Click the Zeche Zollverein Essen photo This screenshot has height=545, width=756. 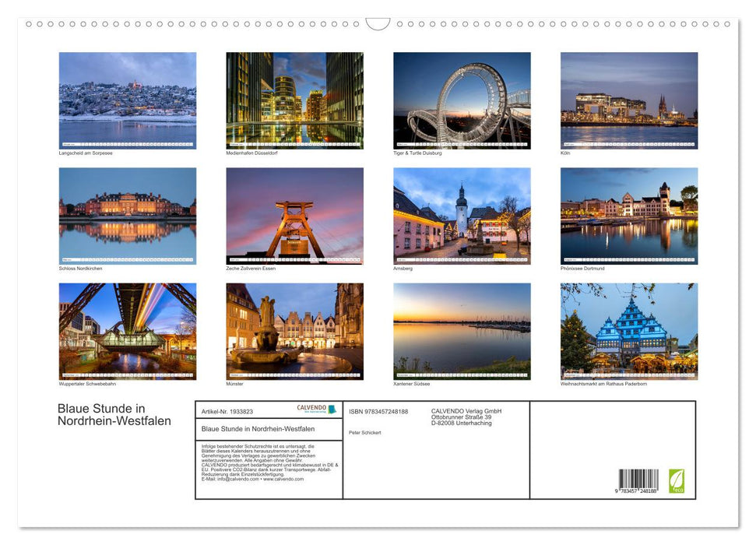(x=294, y=216)
